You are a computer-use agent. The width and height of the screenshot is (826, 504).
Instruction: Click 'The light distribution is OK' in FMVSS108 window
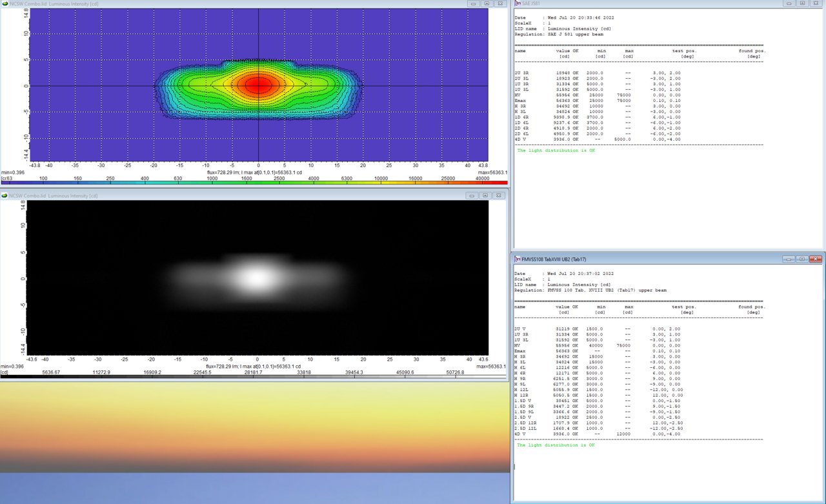(x=556, y=445)
